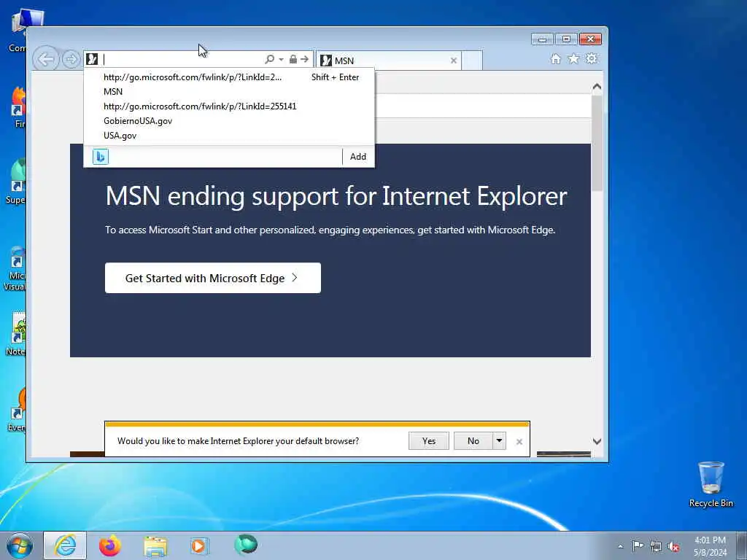Open the Windows Start menu
The height and width of the screenshot is (560, 747).
[20, 545]
